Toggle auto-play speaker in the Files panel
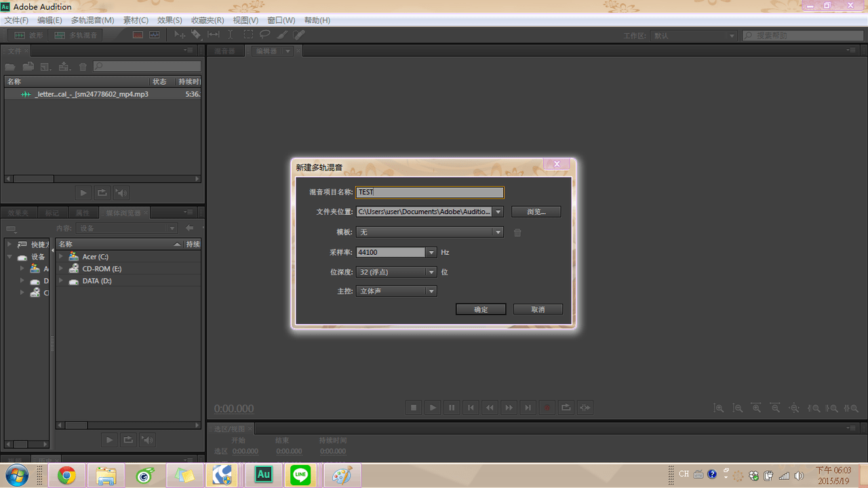The height and width of the screenshot is (488, 868). click(x=121, y=193)
